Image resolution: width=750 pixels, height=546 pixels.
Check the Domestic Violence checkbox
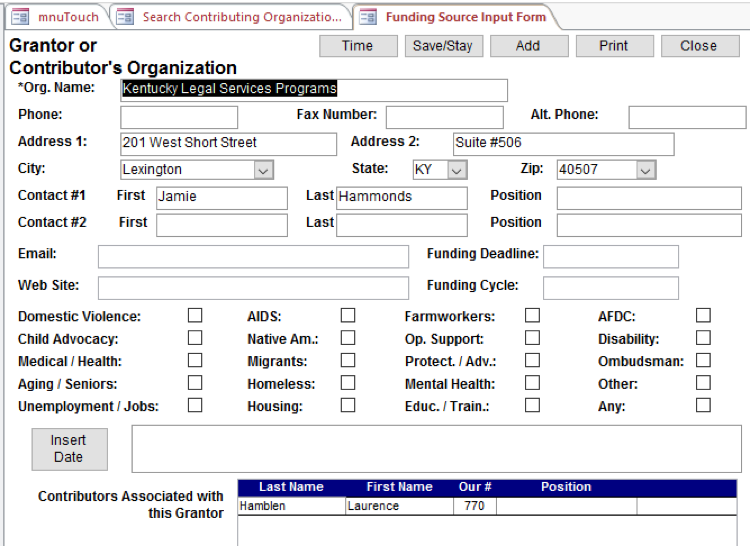click(x=195, y=315)
